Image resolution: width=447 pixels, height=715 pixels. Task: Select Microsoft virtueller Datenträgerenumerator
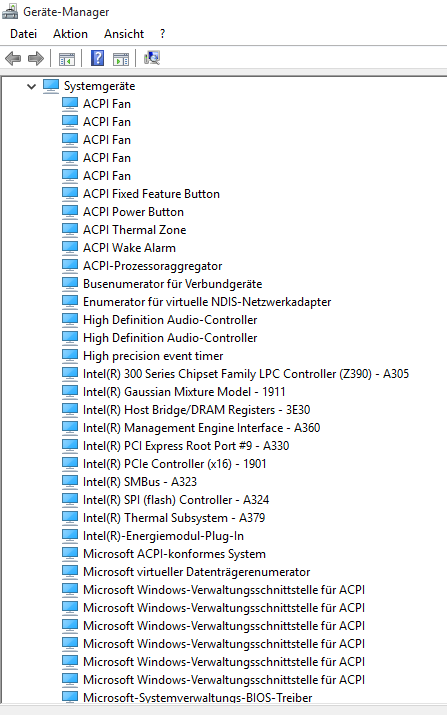point(197,572)
